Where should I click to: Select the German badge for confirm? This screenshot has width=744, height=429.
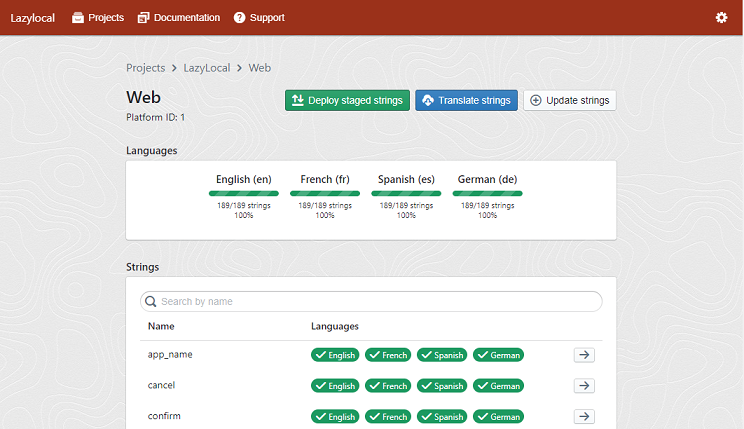click(x=498, y=417)
